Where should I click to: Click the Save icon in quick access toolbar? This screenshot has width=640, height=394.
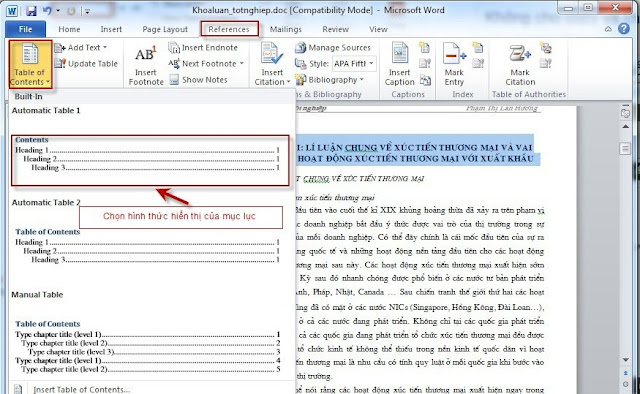pos(31,11)
